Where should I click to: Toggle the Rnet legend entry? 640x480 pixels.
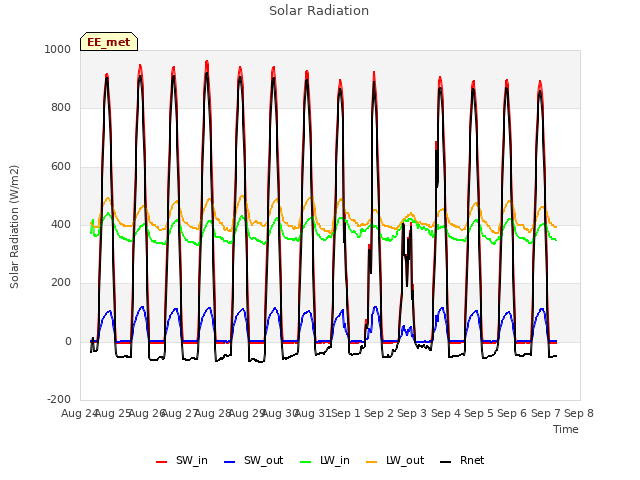462,460
